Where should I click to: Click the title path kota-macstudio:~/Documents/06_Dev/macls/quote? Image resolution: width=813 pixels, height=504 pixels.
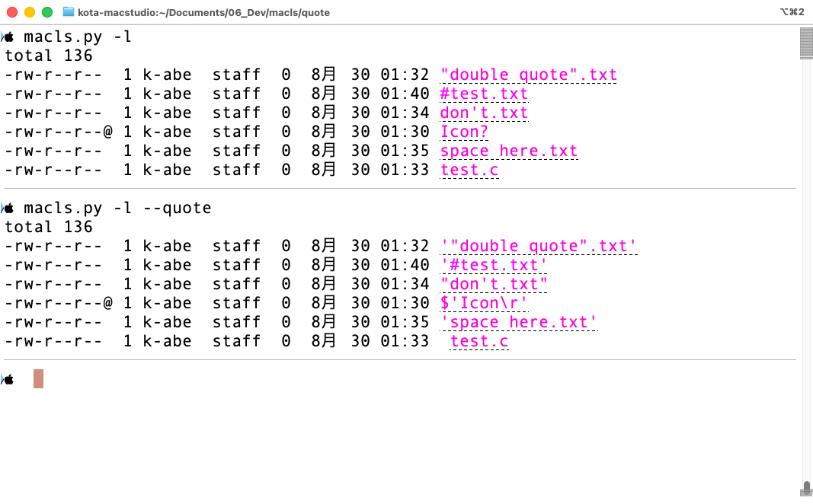coord(203,12)
